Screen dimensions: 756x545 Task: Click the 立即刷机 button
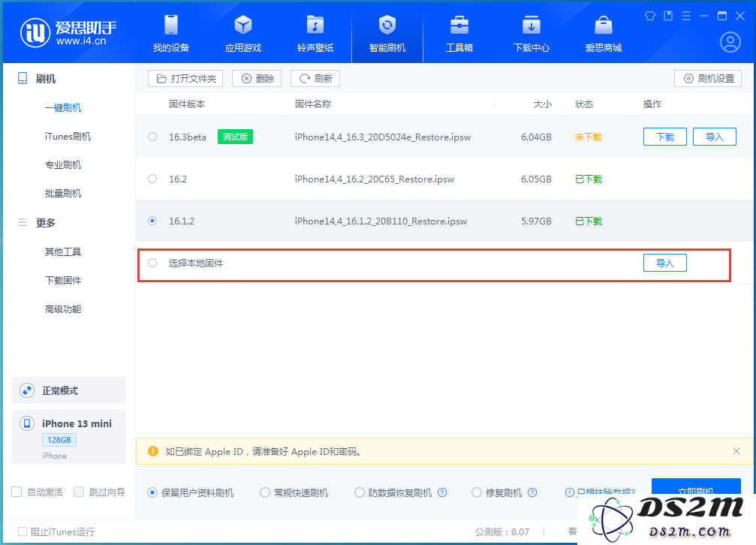pos(696,487)
